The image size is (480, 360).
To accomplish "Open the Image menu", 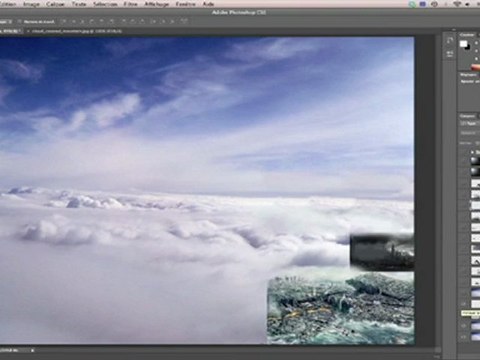I will pyautogui.click(x=31, y=4).
